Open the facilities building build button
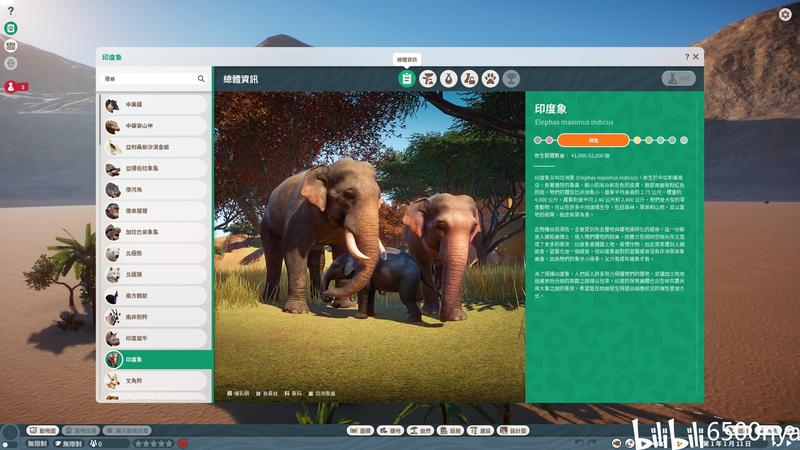This screenshot has width=800, height=450. tap(451, 431)
